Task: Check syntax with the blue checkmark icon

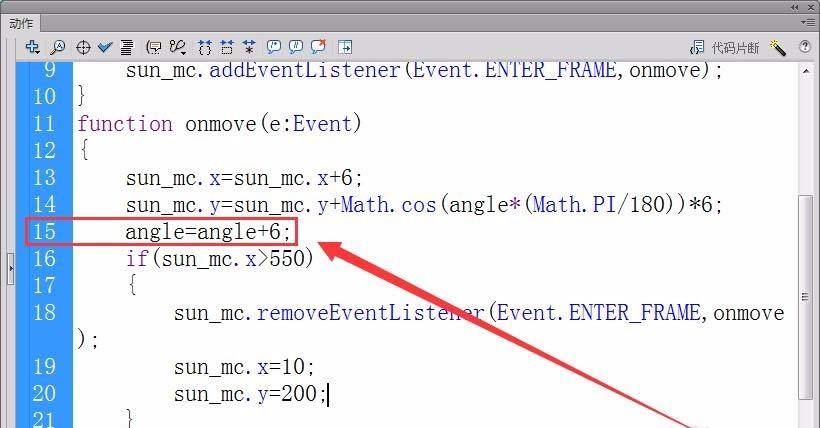Action: (x=105, y=48)
